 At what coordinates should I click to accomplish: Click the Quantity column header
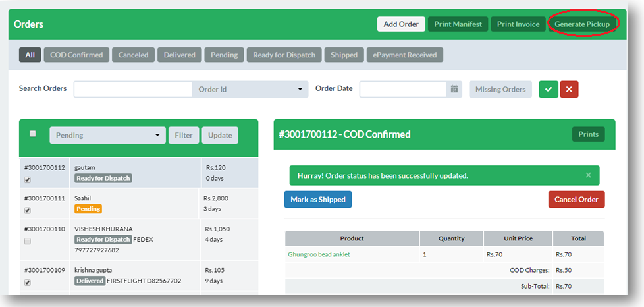[x=451, y=238]
